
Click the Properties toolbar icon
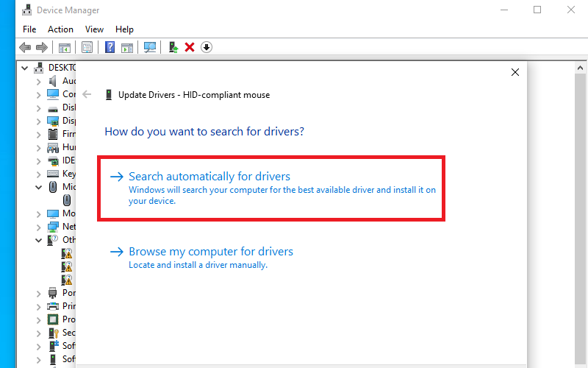[x=87, y=48]
